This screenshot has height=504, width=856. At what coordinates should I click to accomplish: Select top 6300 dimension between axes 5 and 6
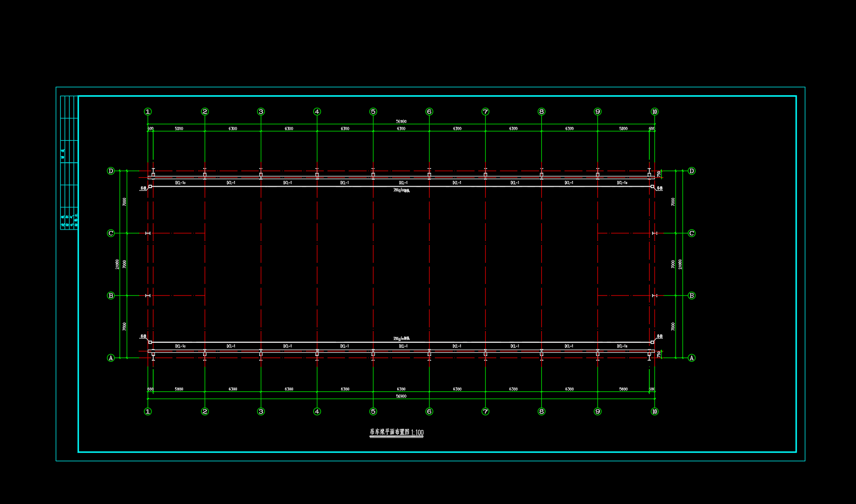[x=401, y=129]
